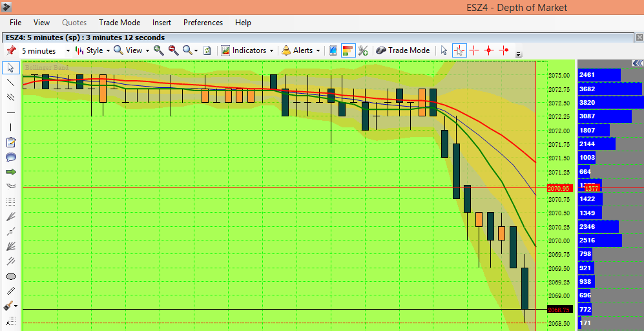This screenshot has height=331, width=644.
Task: Click the pushpin icon in chart toolbar
Action: [11, 50]
